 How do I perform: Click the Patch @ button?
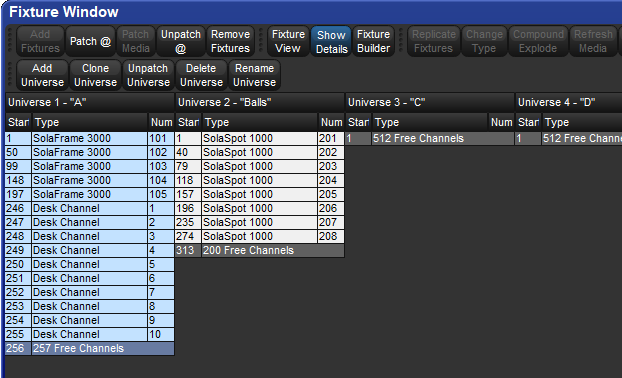90,41
